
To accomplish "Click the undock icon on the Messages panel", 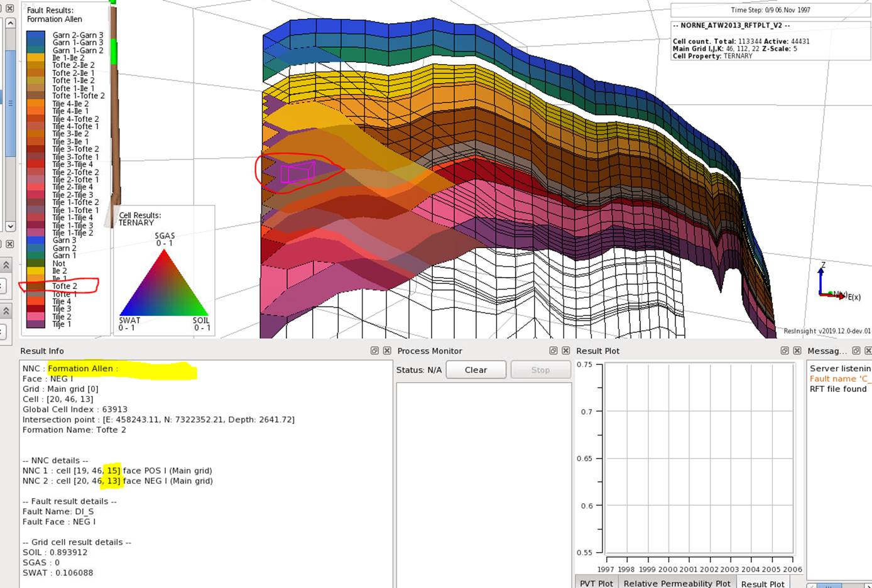I will coord(856,351).
